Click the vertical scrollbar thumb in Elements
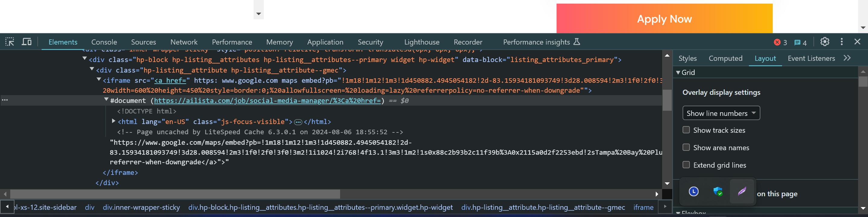 [667, 100]
